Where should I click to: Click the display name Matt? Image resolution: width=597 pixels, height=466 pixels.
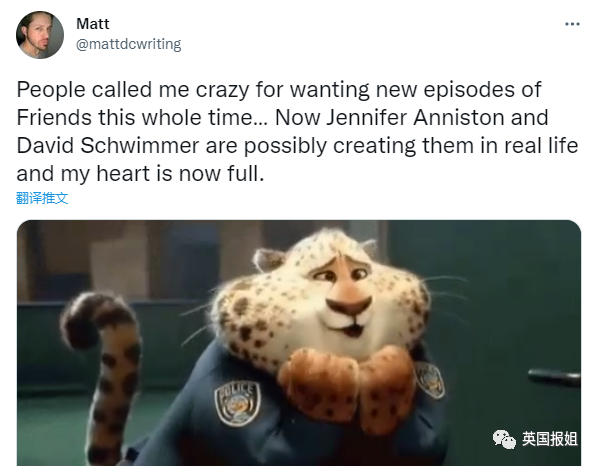click(x=93, y=24)
